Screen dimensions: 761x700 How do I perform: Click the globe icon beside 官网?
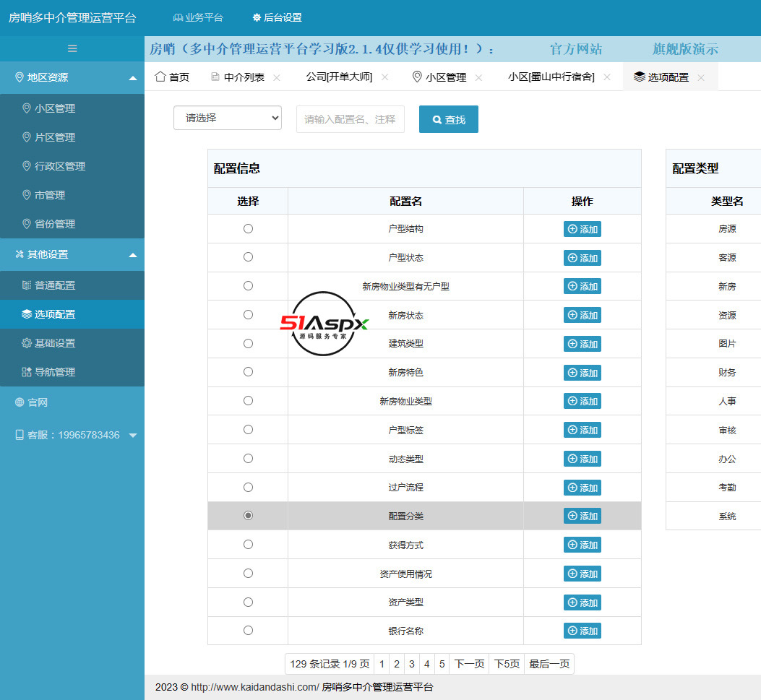[20, 402]
